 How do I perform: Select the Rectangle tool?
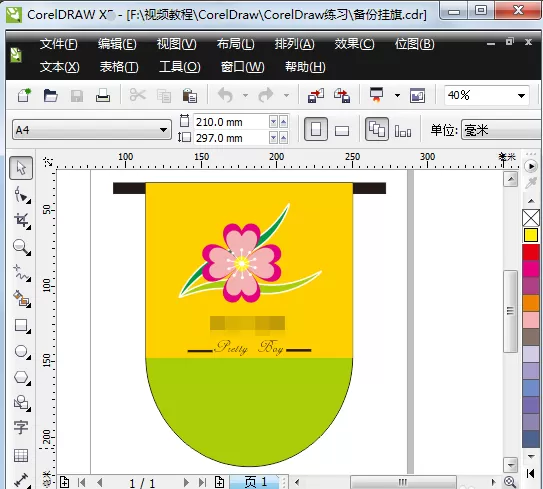coord(22,326)
